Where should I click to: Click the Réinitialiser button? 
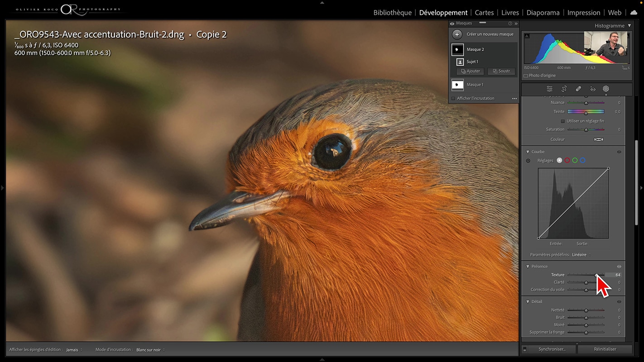(605, 349)
